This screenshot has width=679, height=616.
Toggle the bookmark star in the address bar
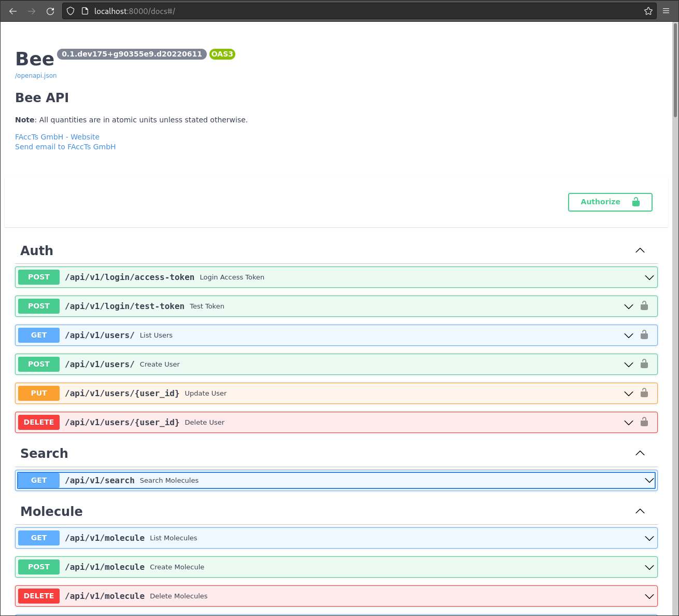648,10
